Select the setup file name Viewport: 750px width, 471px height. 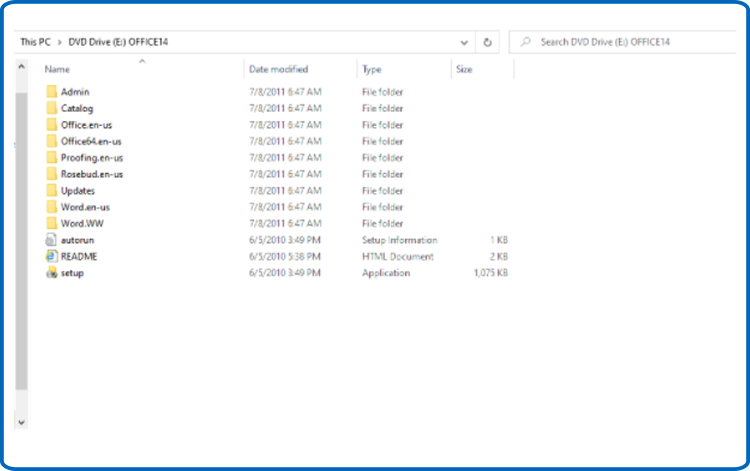click(72, 273)
